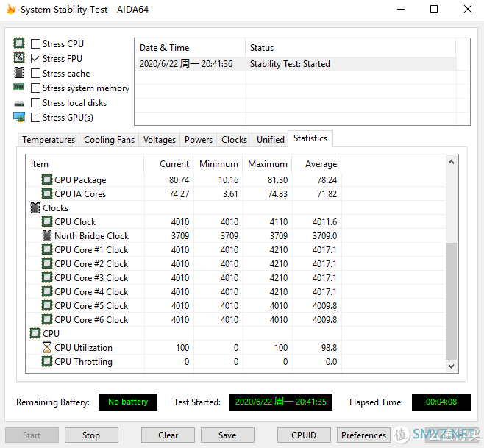Click the CPU Core #2 Clock icon
The image size is (484, 448).
pyautogui.click(x=47, y=263)
